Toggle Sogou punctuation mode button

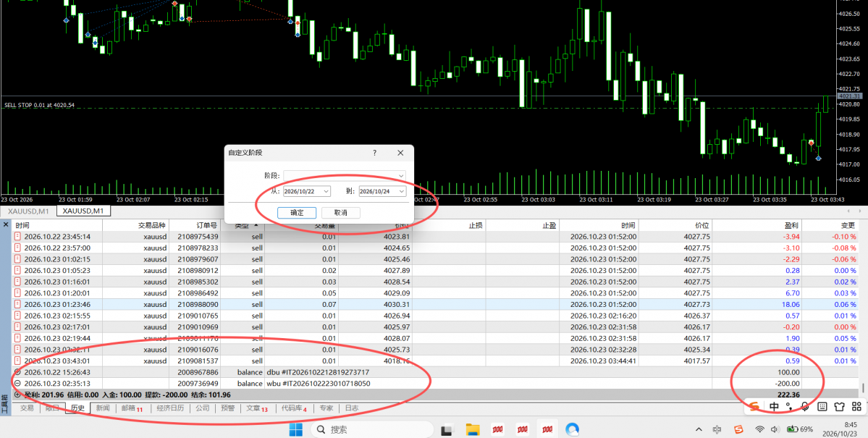[x=789, y=406]
